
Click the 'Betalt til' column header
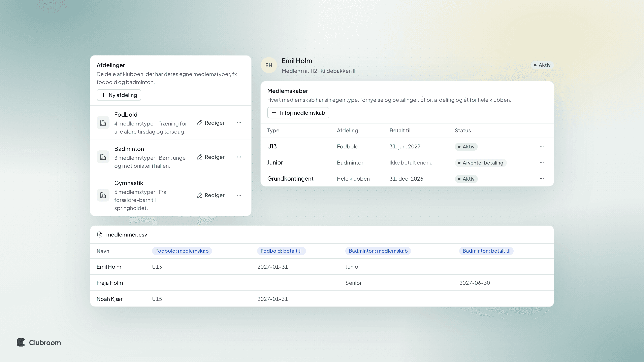pos(400,130)
